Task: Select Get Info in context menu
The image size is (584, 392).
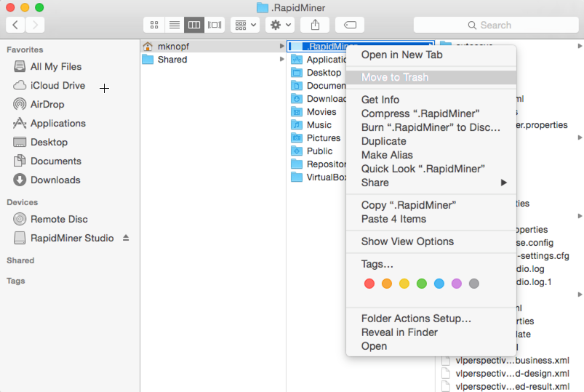Action: [x=380, y=100]
